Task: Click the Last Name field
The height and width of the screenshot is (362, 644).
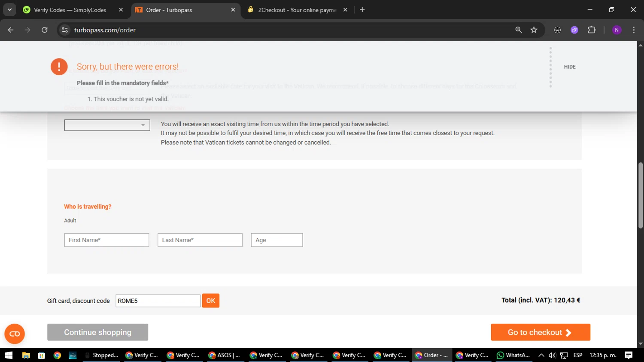Action: point(200,240)
